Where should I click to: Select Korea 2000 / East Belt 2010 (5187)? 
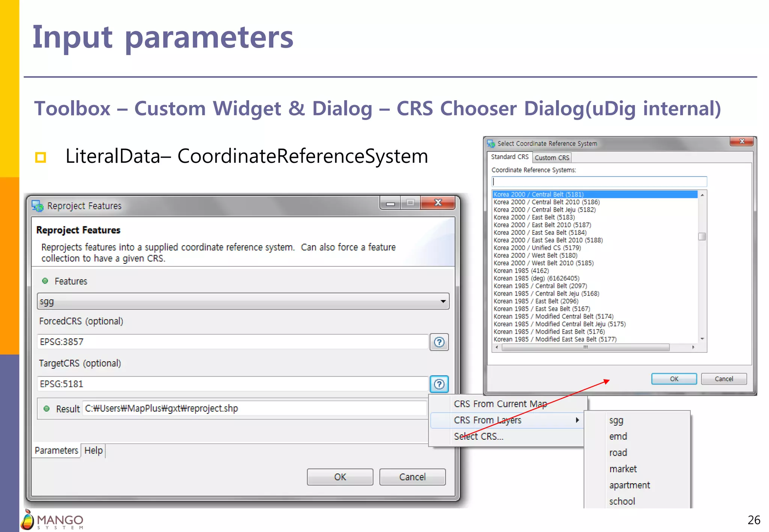pos(542,225)
